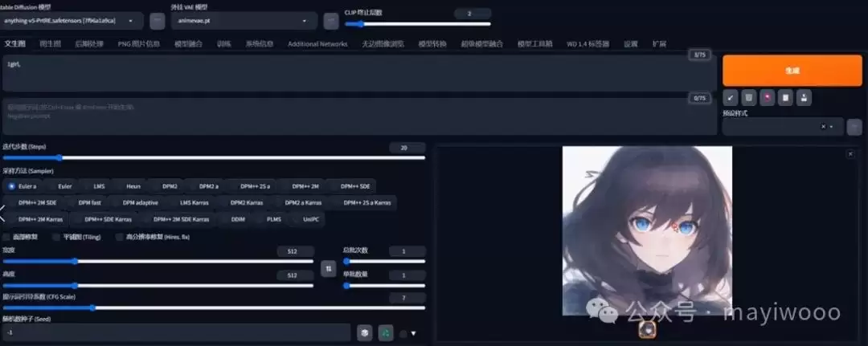868x346 pixels.
Task: Click the green recycle icon to reuse the last seed
Action: [x=386, y=332]
